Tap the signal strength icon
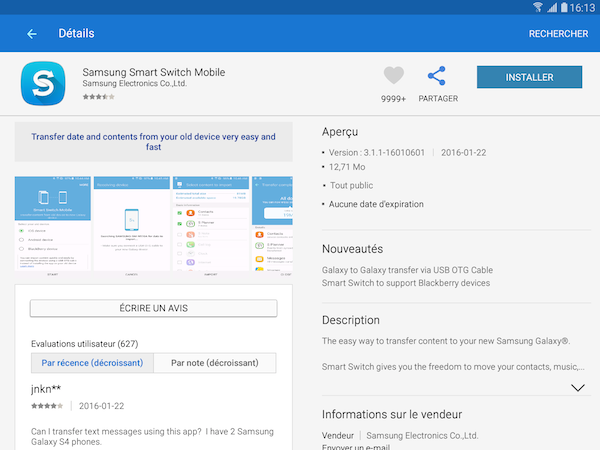Viewport: 600px width, 450px height. coord(552,7)
